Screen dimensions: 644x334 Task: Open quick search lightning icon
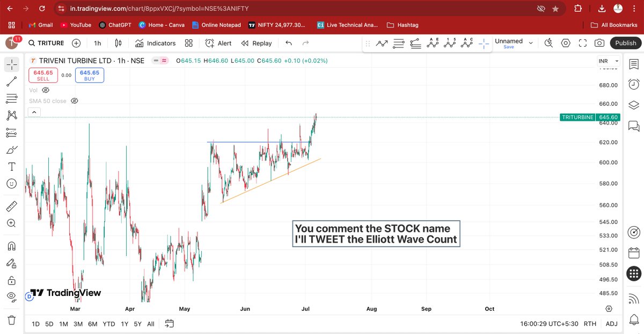(x=548, y=43)
